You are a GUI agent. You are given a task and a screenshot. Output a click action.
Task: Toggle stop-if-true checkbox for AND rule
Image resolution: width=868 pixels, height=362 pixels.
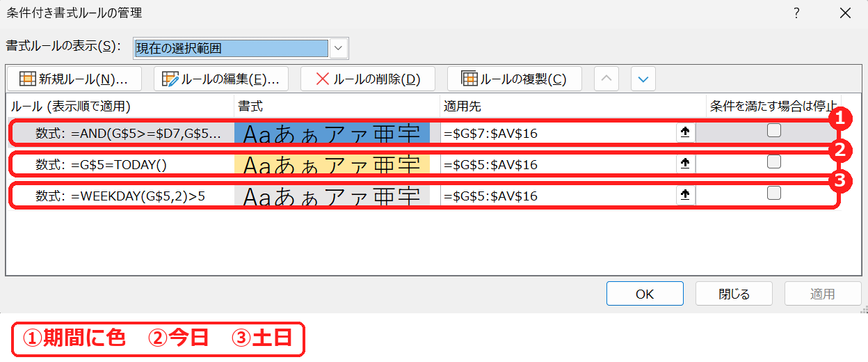774,130
